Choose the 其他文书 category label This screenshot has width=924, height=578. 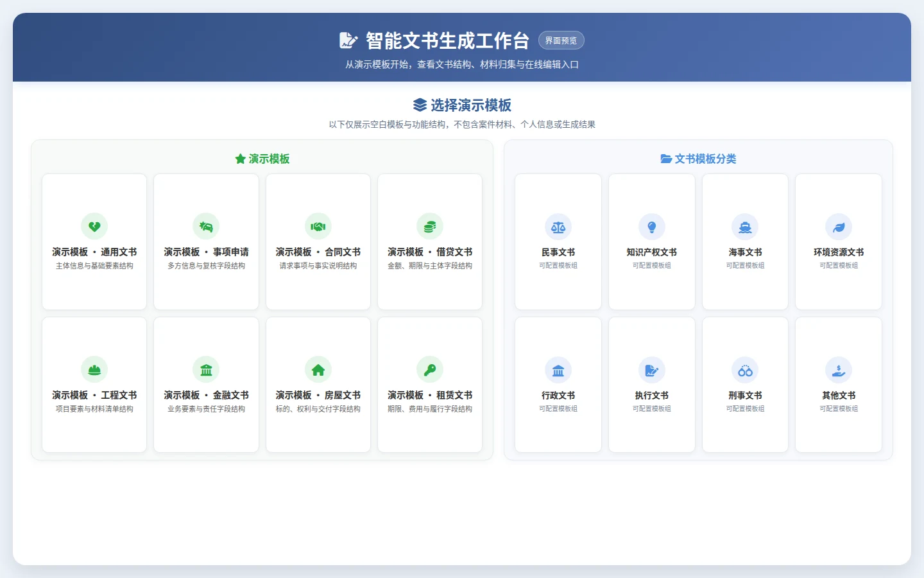coord(839,396)
